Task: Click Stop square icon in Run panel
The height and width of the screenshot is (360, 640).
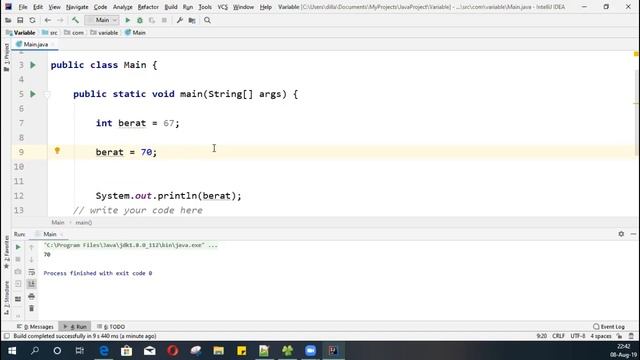Action: [x=18, y=260]
